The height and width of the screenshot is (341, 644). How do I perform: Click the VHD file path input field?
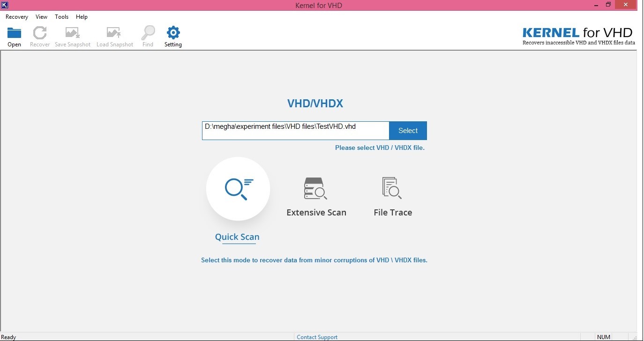point(295,130)
